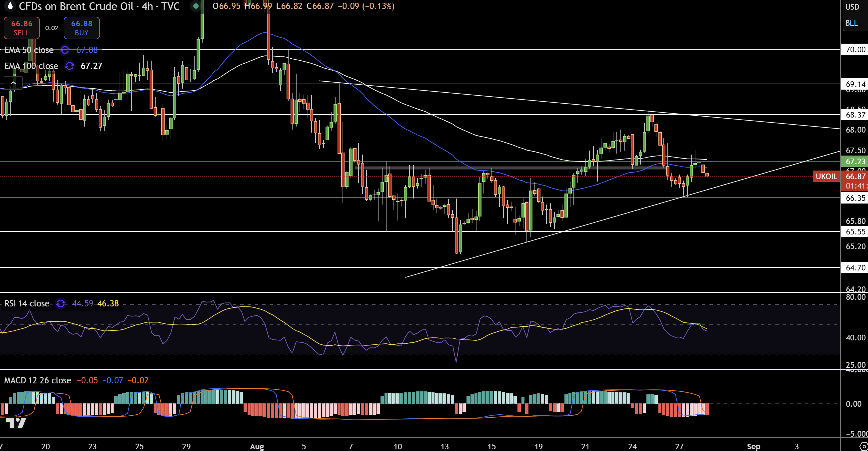Click the oil droplet symbol icon in the legend
868x451 pixels.
click(10, 6)
